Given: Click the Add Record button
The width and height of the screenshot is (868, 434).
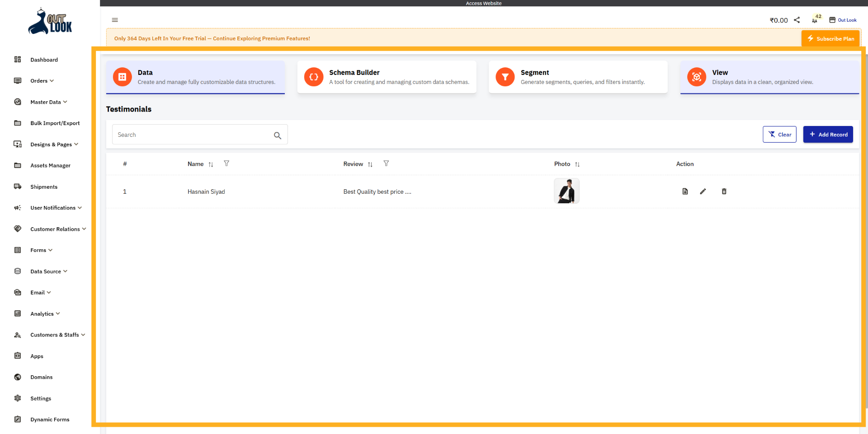Looking at the screenshot, I should pyautogui.click(x=828, y=135).
